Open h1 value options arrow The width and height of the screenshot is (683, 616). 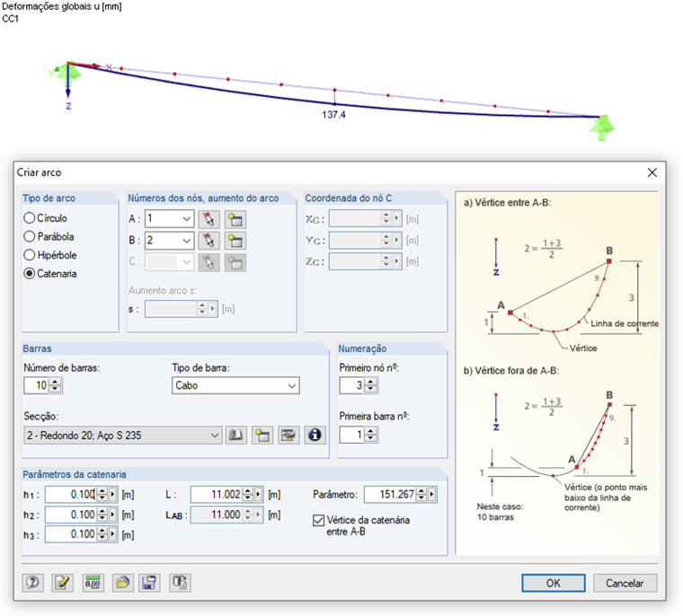click(x=113, y=494)
